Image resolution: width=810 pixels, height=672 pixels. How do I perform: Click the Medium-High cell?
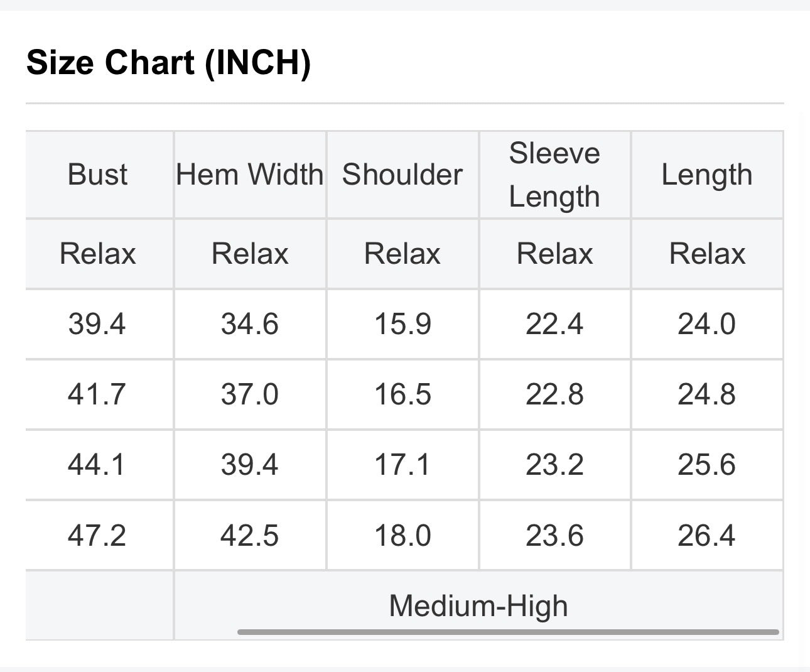tap(478, 606)
